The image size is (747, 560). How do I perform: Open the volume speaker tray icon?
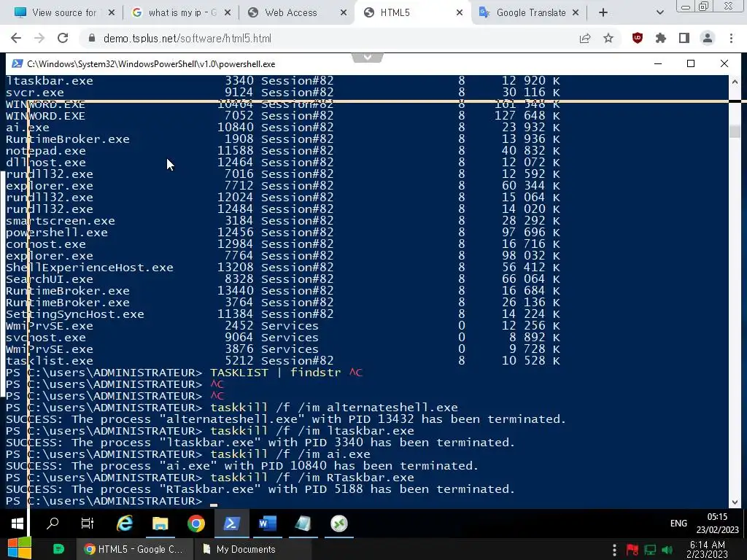(x=667, y=550)
